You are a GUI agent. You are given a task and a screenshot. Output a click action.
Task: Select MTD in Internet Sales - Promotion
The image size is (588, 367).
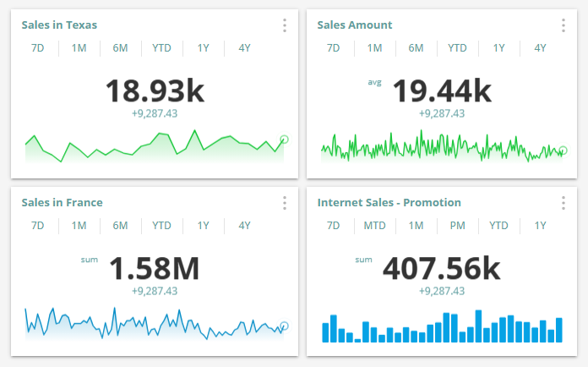tap(374, 226)
